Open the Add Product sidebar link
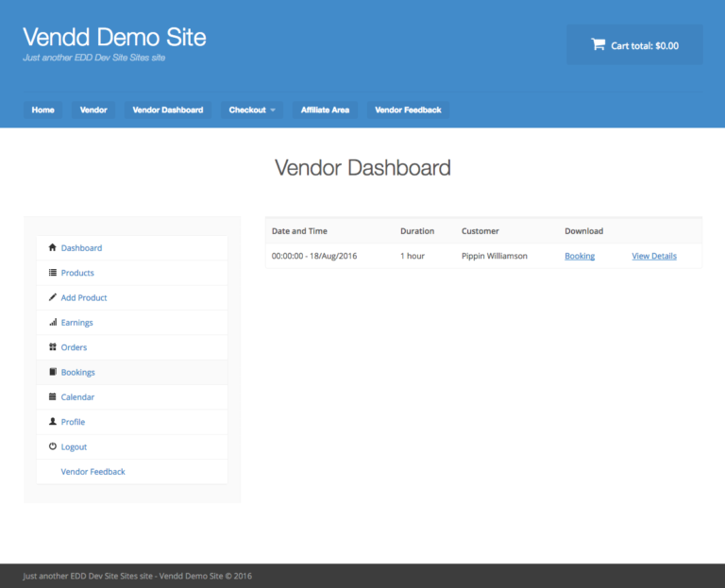725x588 pixels. [84, 297]
